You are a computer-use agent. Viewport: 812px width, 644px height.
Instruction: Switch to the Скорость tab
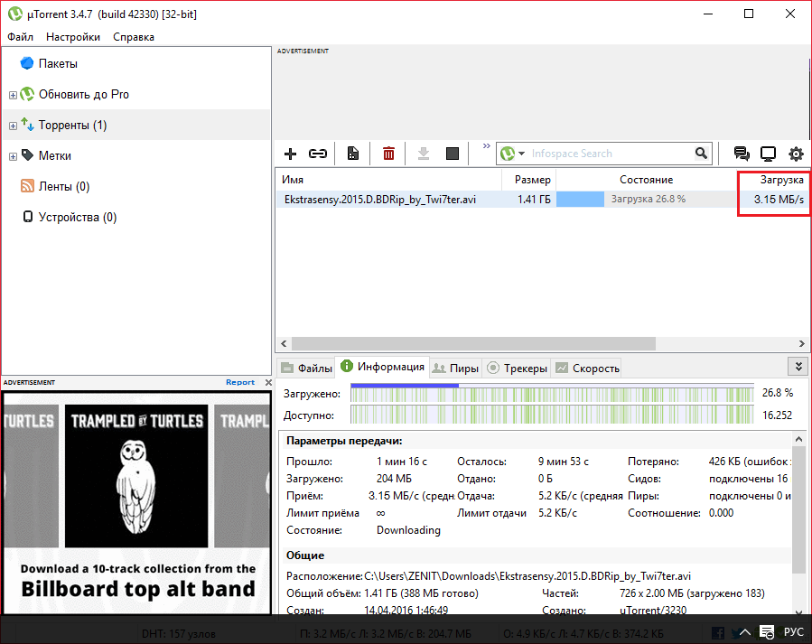click(x=587, y=369)
